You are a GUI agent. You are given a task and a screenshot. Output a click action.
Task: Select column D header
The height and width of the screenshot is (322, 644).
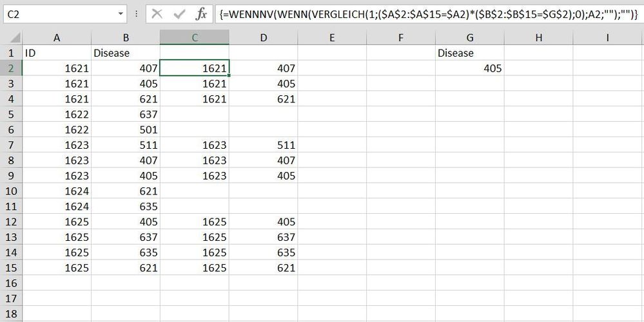263,38
